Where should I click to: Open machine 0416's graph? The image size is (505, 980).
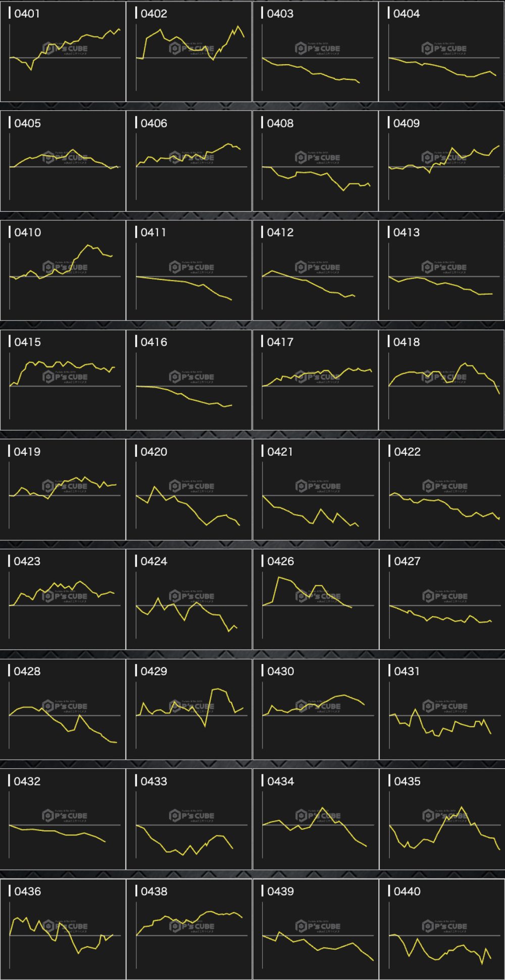click(x=189, y=380)
